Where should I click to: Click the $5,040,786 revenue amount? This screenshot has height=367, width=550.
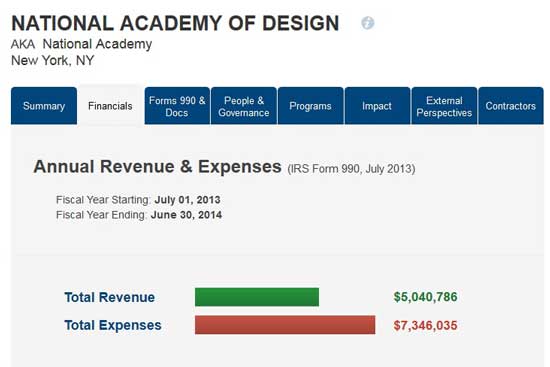(425, 297)
